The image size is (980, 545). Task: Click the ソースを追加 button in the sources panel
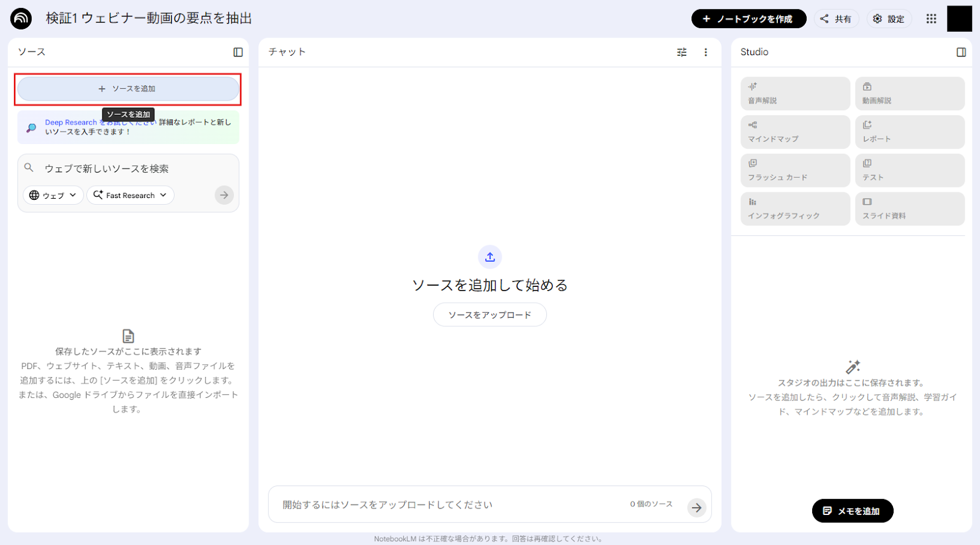click(128, 89)
